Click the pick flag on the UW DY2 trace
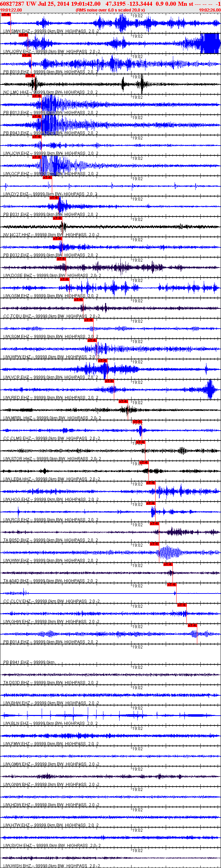This screenshot has height=868, width=221. (x=47, y=177)
